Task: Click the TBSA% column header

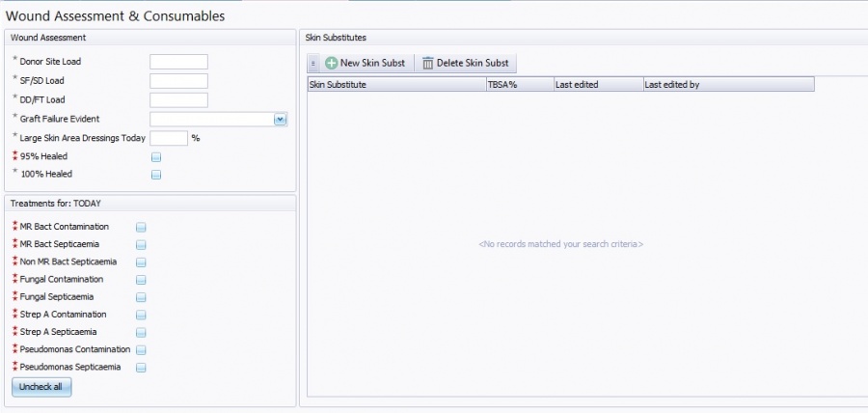Action: [519, 85]
